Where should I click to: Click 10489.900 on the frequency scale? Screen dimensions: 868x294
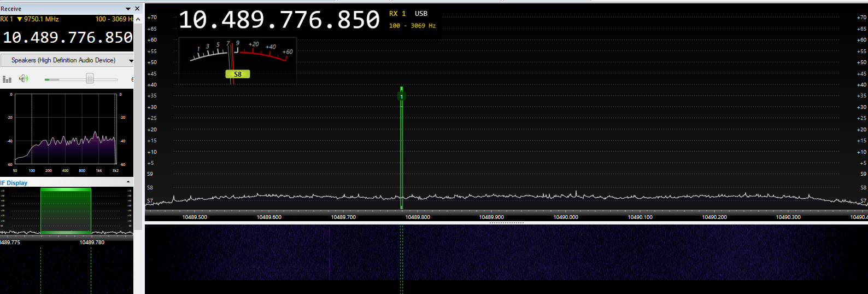(491, 217)
